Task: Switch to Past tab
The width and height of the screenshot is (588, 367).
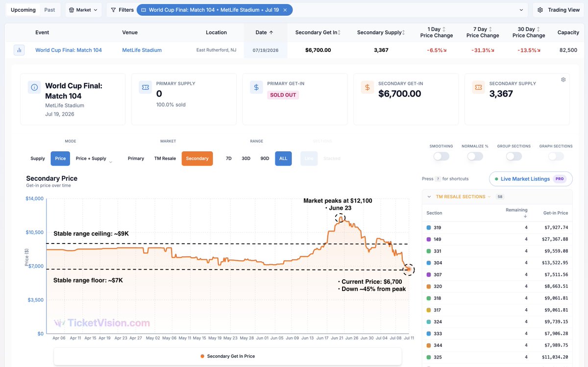Action: (x=49, y=10)
